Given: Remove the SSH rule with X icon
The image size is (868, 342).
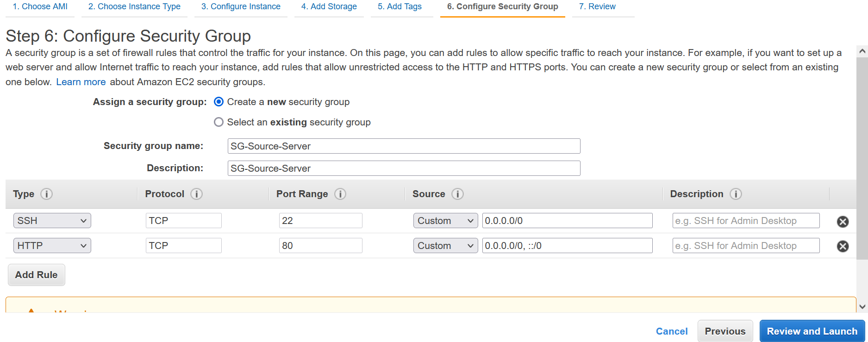Looking at the screenshot, I should coord(843,222).
